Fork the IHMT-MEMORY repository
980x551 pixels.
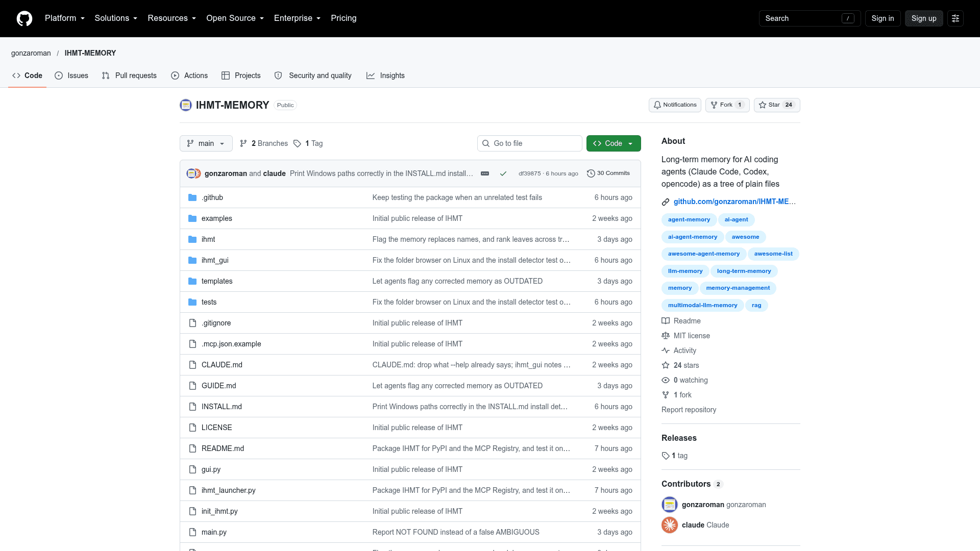point(727,105)
